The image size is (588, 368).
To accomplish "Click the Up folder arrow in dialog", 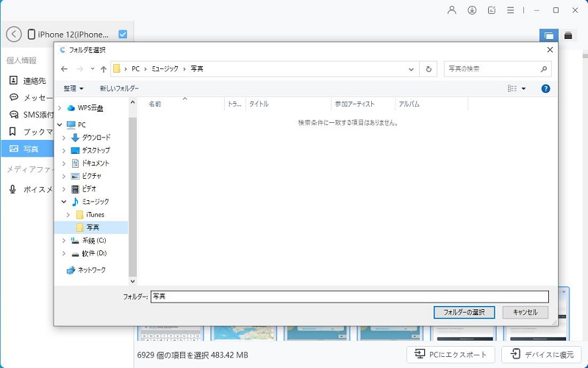I will point(104,69).
